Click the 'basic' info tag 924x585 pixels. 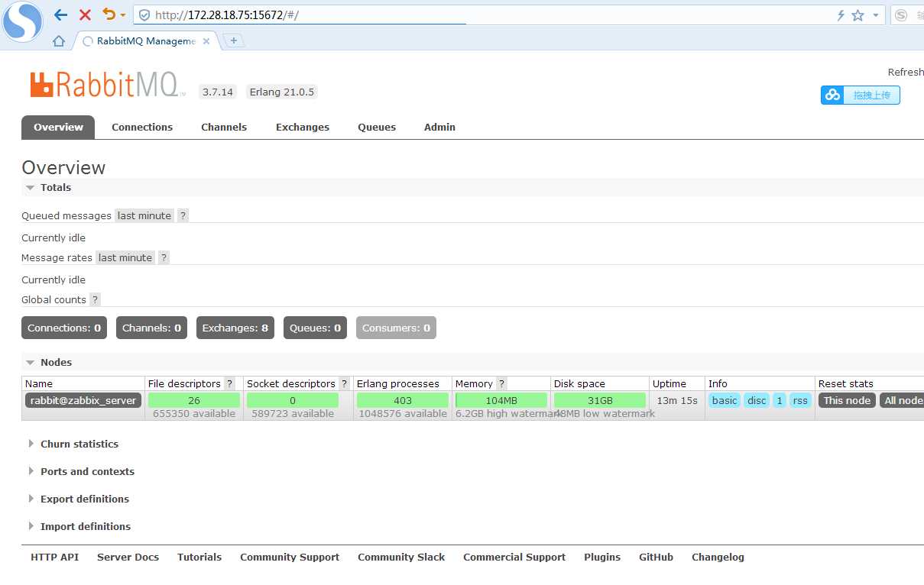click(x=725, y=400)
